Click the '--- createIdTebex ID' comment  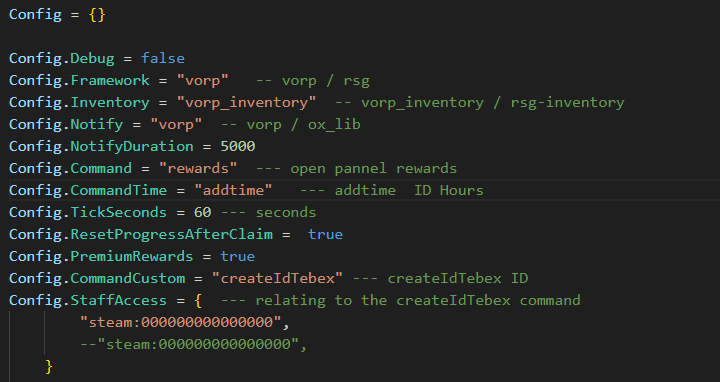pyautogui.click(x=440, y=278)
